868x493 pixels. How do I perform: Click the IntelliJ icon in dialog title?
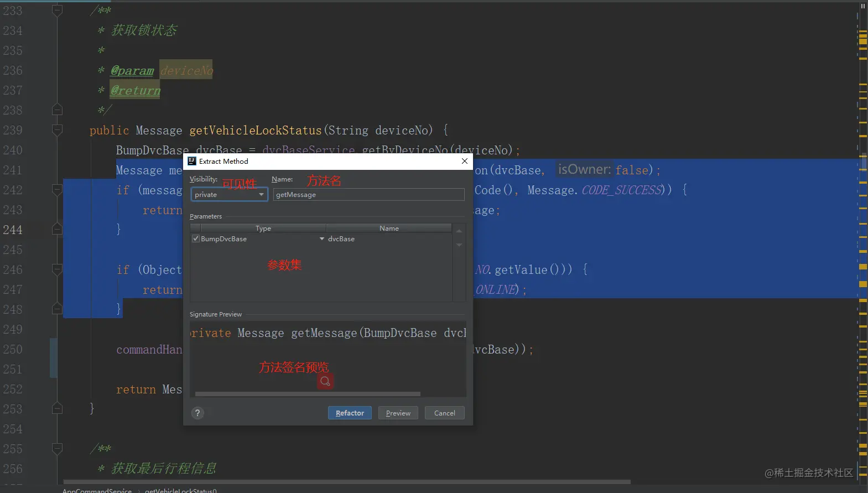pos(192,161)
